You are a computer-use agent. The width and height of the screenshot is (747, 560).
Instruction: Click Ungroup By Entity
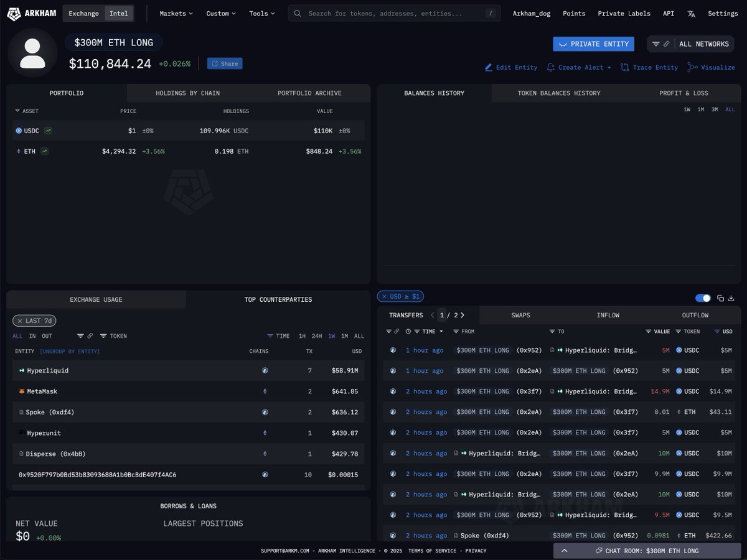[x=70, y=352]
